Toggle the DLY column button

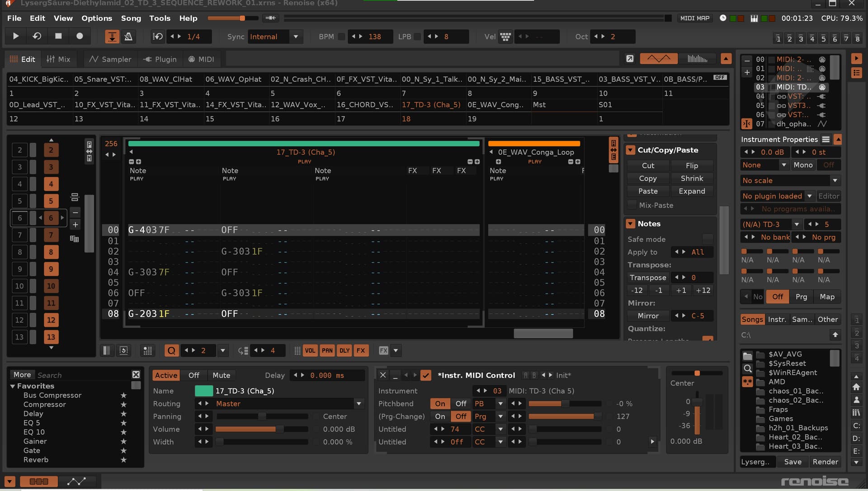pyautogui.click(x=344, y=350)
